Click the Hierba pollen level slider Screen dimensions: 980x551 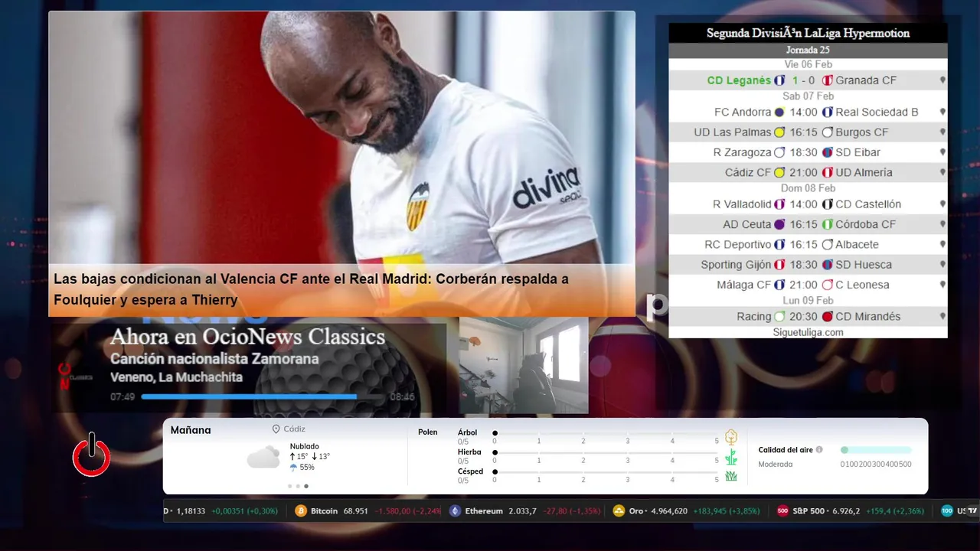(606, 453)
